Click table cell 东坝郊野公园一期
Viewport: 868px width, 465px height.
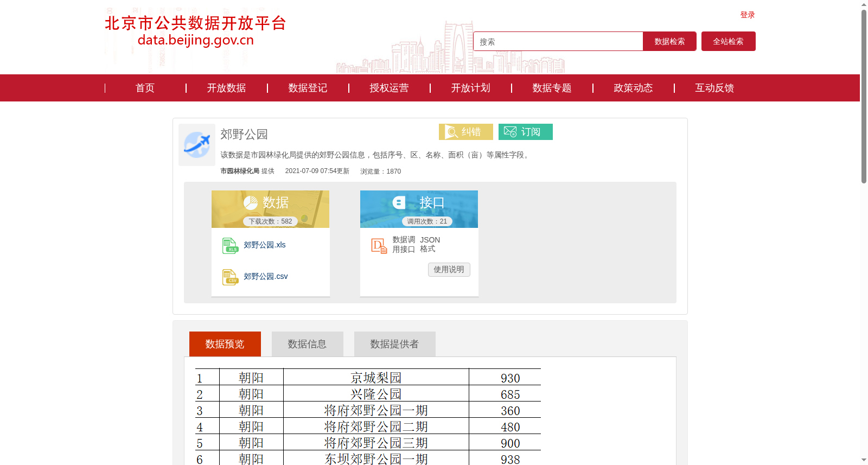click(x=376, y=459)
